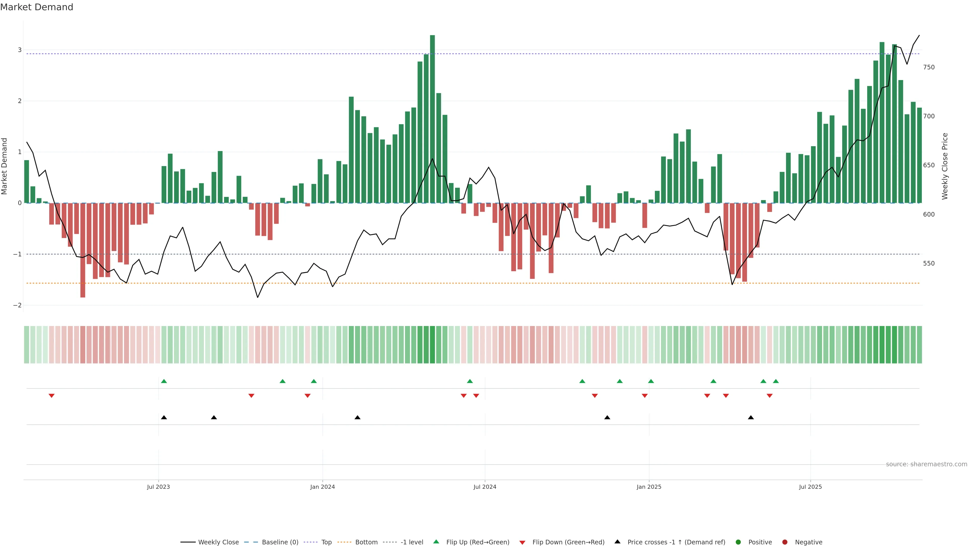
Task: Click the first green flip-up marker near Jul 2023
Action: click(x=164, y=381)
